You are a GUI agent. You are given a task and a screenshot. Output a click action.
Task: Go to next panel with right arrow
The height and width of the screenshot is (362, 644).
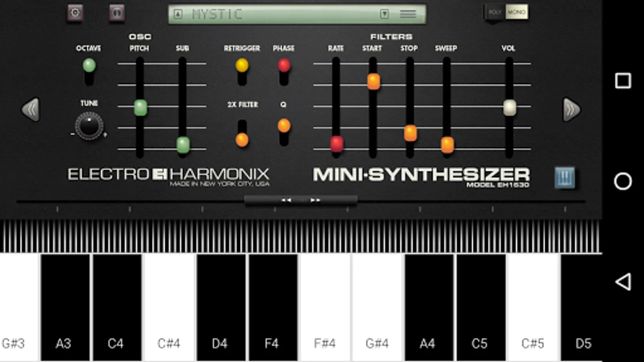coord(572,109)
